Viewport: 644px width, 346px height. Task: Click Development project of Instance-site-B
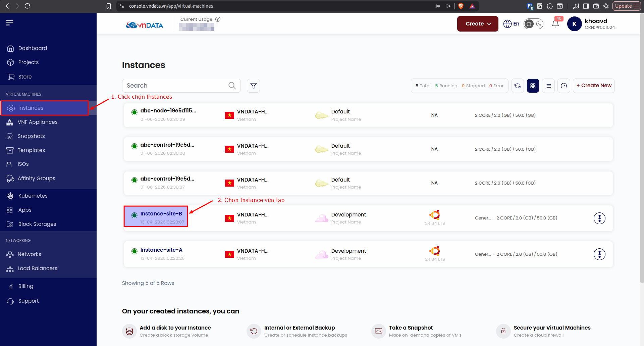348,215
